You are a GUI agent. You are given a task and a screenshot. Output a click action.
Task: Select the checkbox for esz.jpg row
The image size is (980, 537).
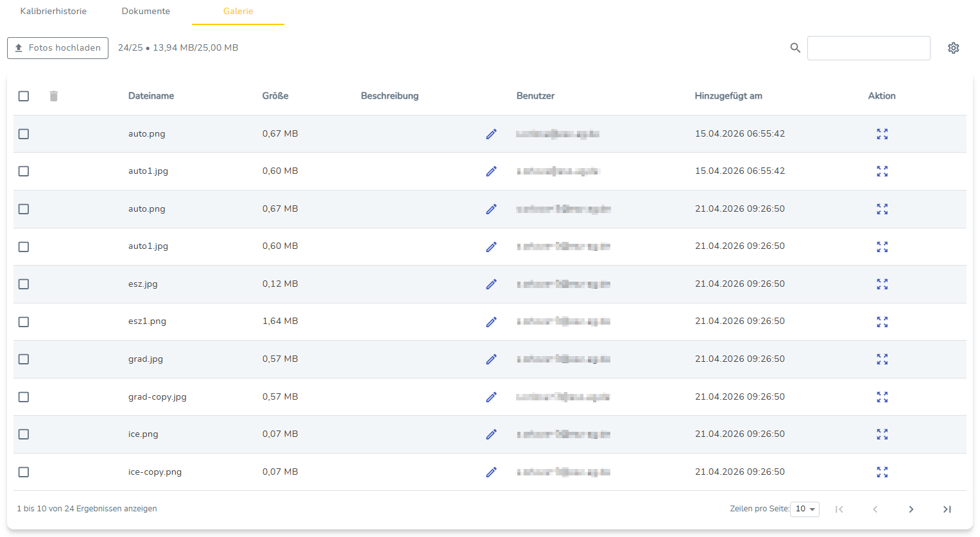24,284
